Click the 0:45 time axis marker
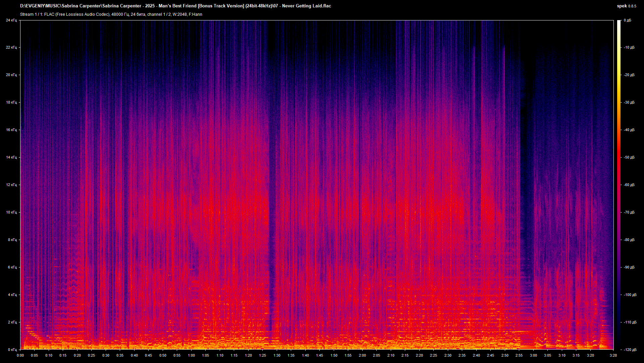The height and width of the screenshot is (363, 644). (149, 356)
